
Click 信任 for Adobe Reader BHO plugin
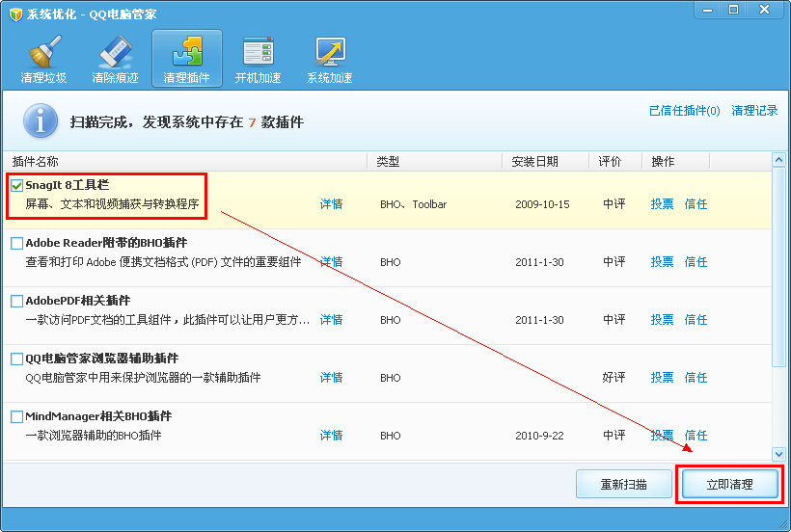[696, 262]
